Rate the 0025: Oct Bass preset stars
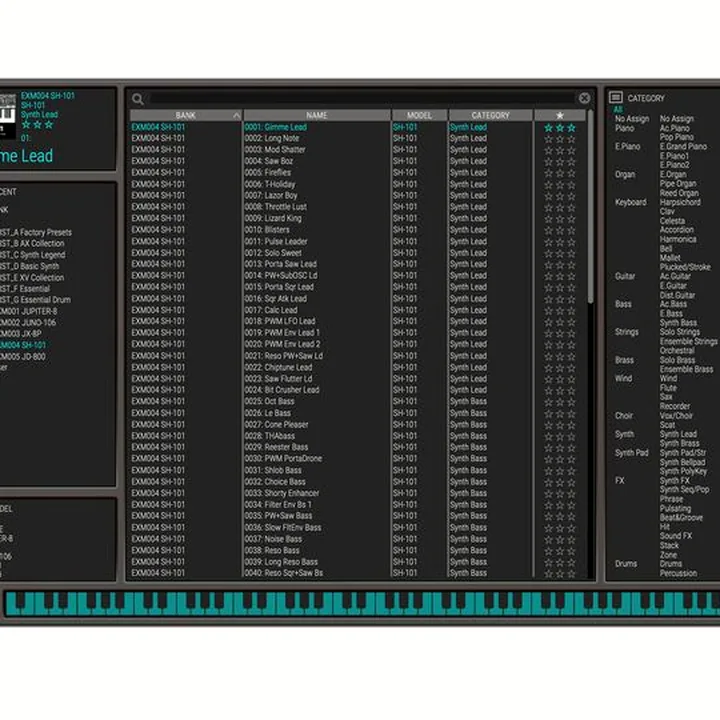720x720 pixels. (x=560, y=402)
